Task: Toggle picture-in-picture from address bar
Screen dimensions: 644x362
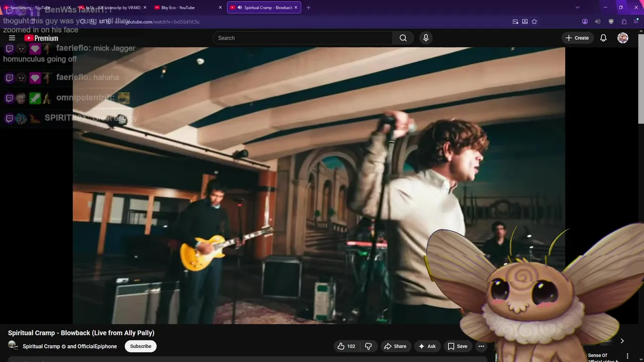Action: 515,22
